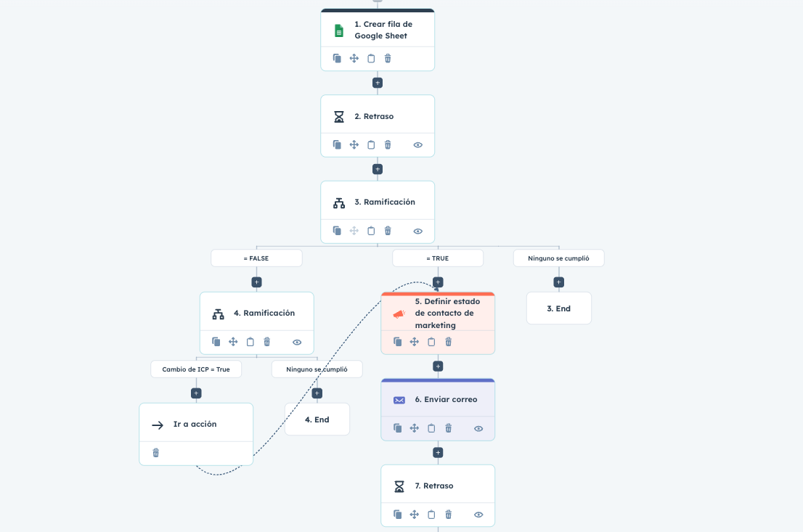Toggle eye icon on 2. Retraso card
Screen dimensions: 803x532
tap(418, 144)
